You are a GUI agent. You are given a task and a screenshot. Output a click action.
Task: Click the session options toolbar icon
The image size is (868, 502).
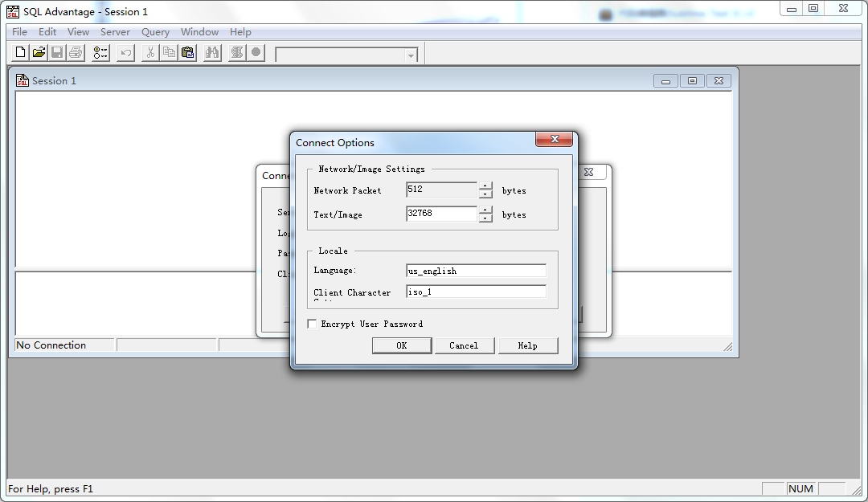100,52
